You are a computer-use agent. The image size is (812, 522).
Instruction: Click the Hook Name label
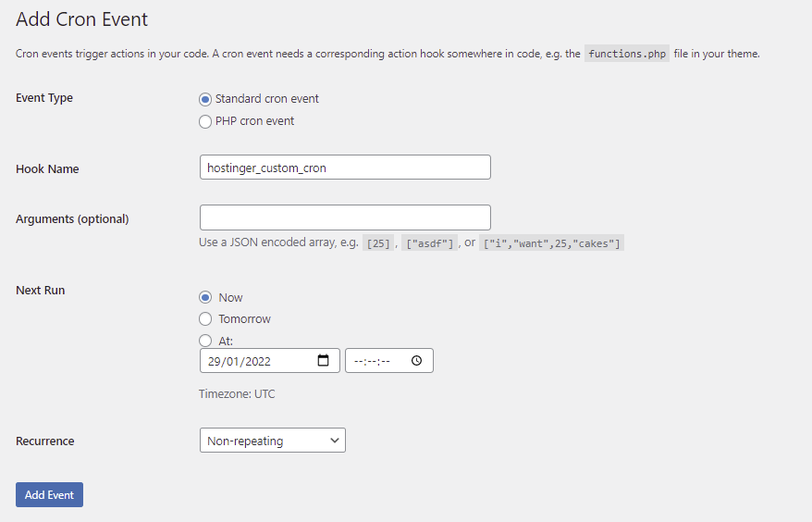coord(47,169)
